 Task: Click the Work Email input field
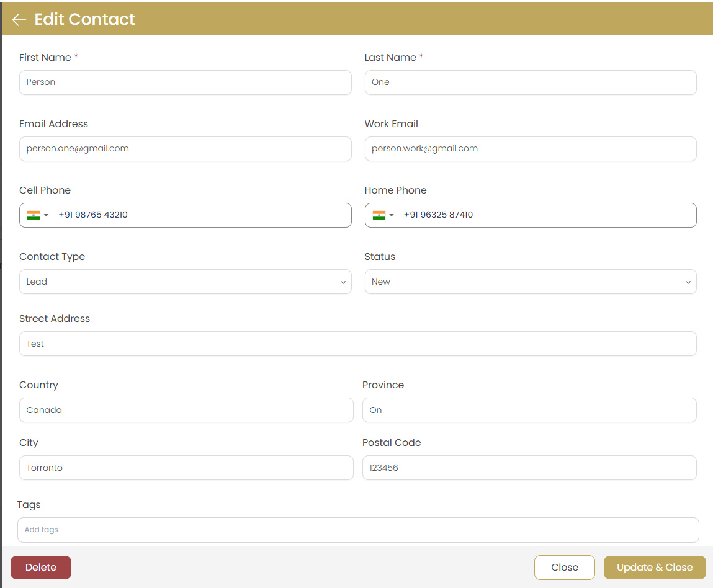coord(530,148)
